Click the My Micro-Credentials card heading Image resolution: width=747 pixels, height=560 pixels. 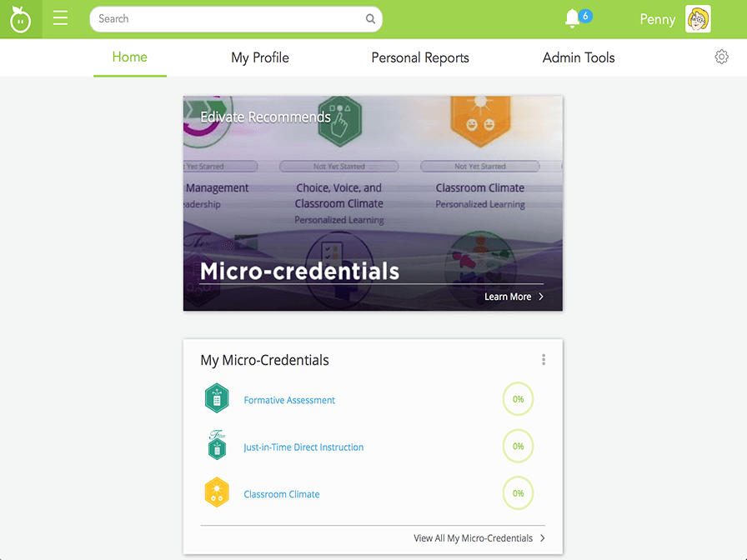pos(264,360)
